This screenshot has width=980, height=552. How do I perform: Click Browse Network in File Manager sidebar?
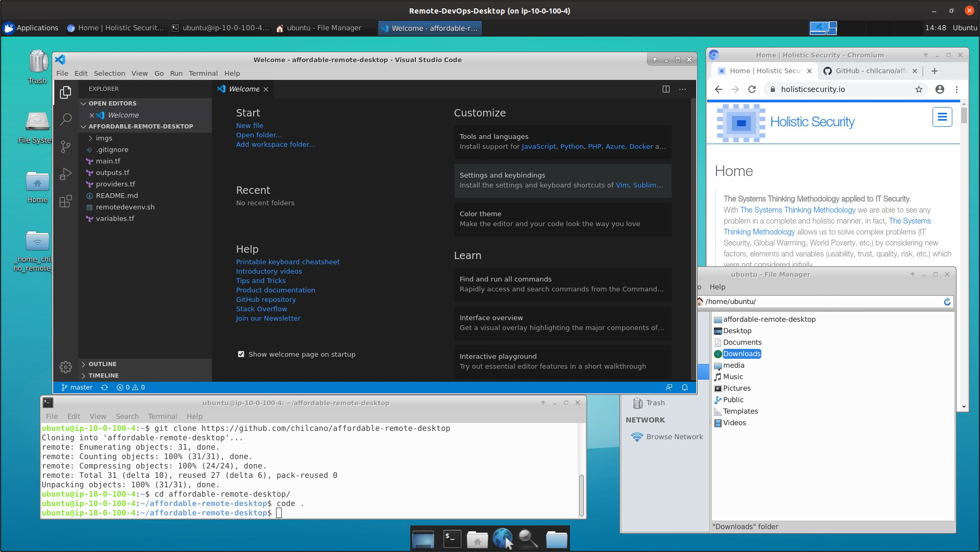coord(667,437)
